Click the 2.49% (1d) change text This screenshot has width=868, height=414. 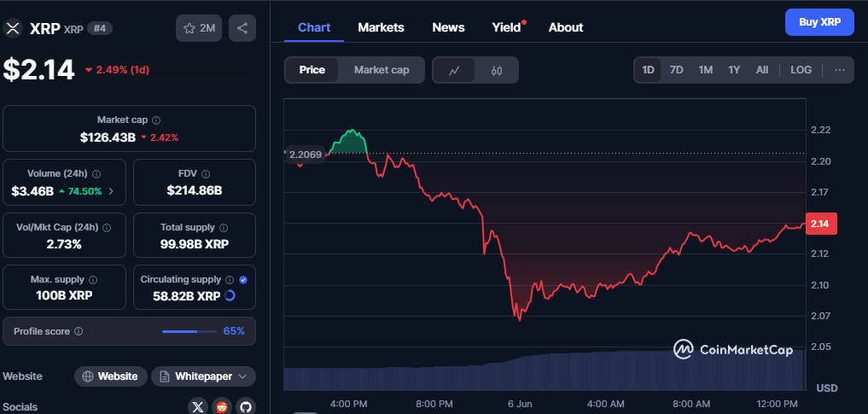pos(122,70)
